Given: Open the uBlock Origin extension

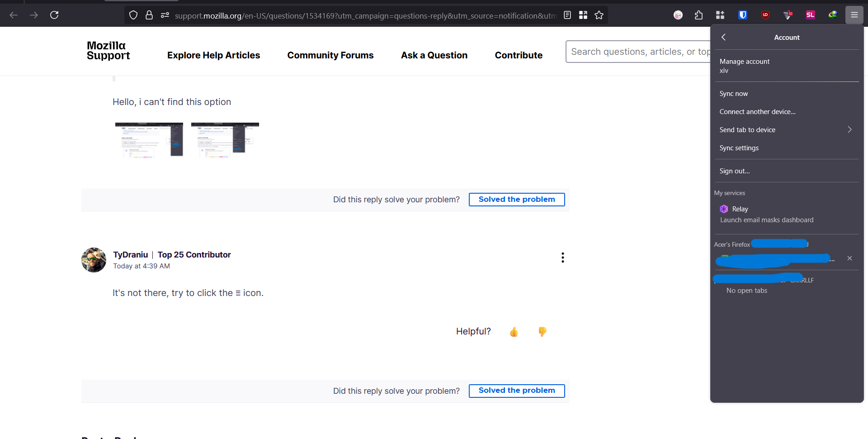Looking at the screenshot, I should pyautogui.click(x=765, y=15).
